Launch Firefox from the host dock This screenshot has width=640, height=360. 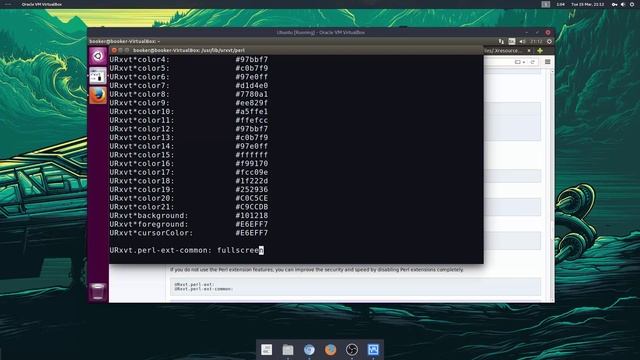point(330,349)
